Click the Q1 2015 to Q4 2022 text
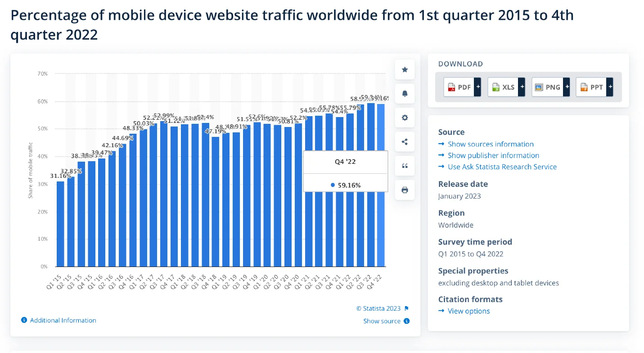 click(x=471, y=253)
